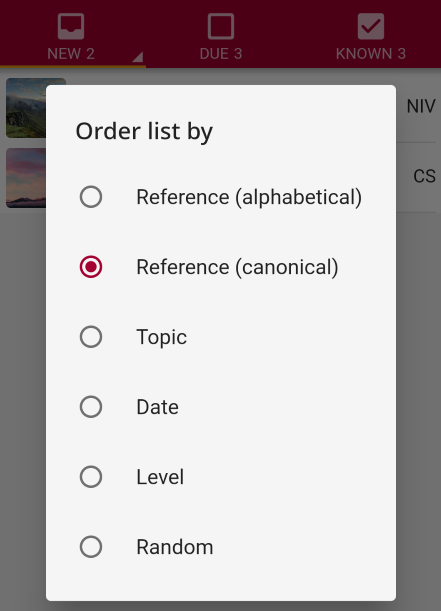The height and width of the screenshot is (611, 441).
Task: Choose the Date radio option
Action: click(91, 407)
